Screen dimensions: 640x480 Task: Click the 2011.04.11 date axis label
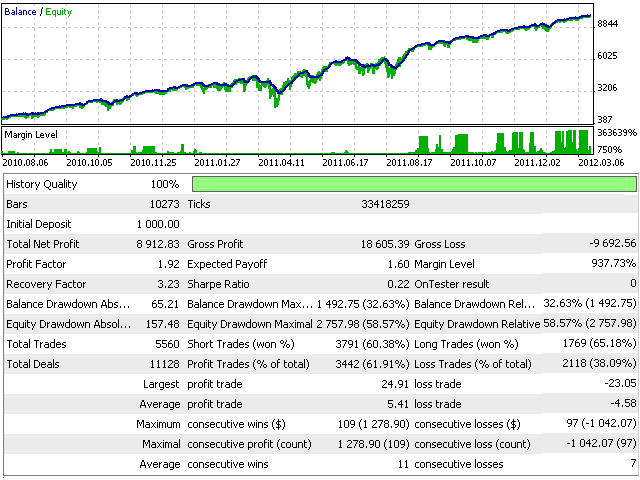(282, 163)
